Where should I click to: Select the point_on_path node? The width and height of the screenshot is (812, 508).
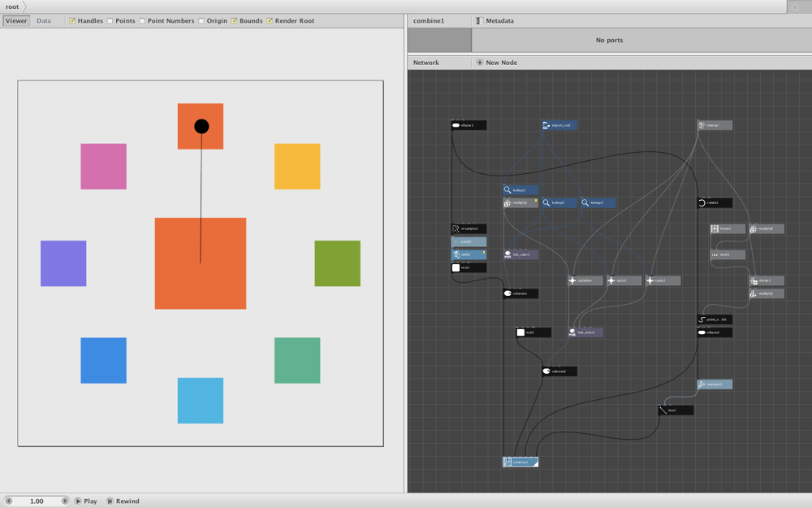point(715,319)
